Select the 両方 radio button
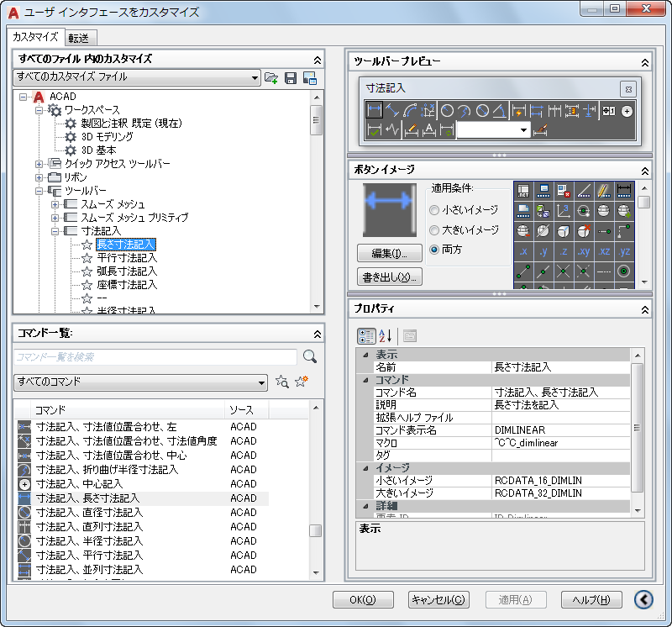This screenshot has width=672, height=627. point(434,250)
